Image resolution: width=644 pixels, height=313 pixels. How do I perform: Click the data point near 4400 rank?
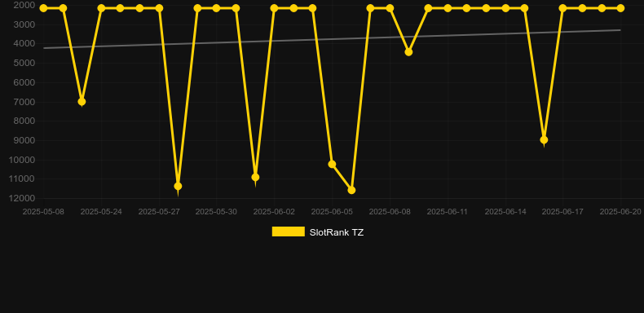click(x=408, y=52)
